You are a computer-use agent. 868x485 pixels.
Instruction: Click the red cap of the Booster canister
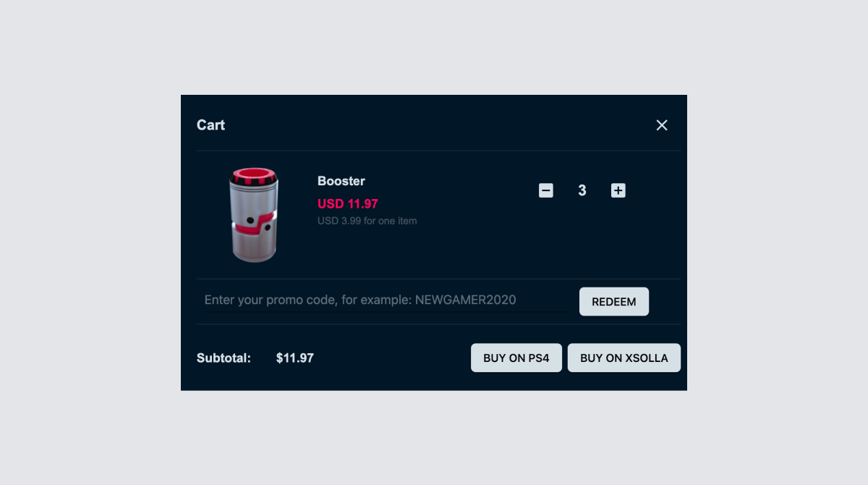pyautogui.click(x=253, y=176)
